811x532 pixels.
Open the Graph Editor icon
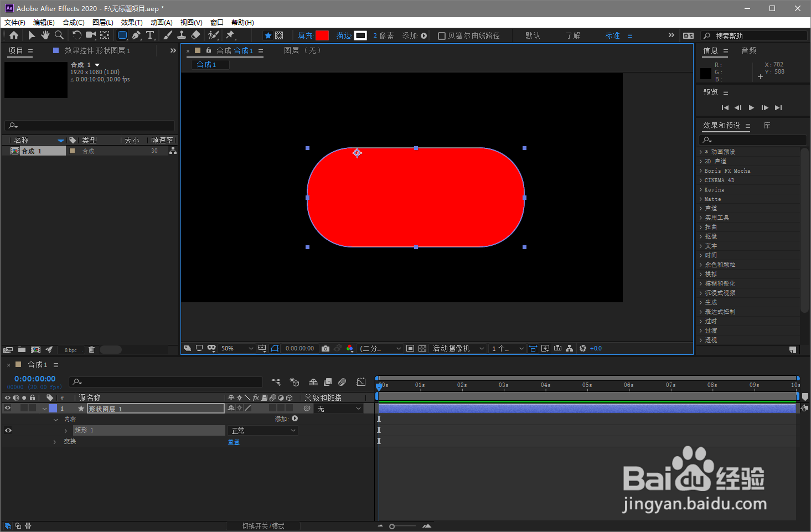click(361, 382)
